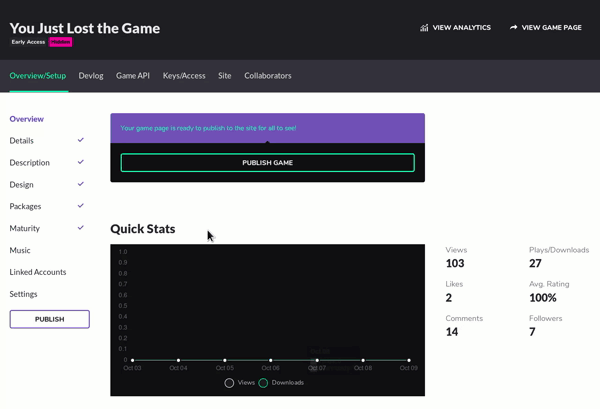Click the Oct 07 data point on chart
This screenshot has width=600, height=409.
317,360
